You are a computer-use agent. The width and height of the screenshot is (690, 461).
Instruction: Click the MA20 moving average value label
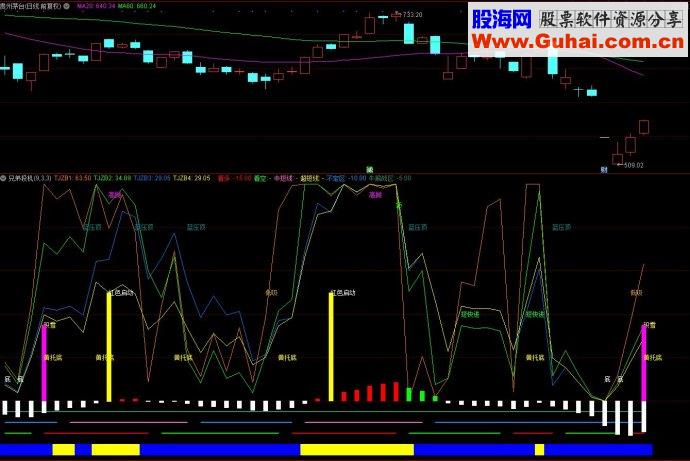click(96, 6)
